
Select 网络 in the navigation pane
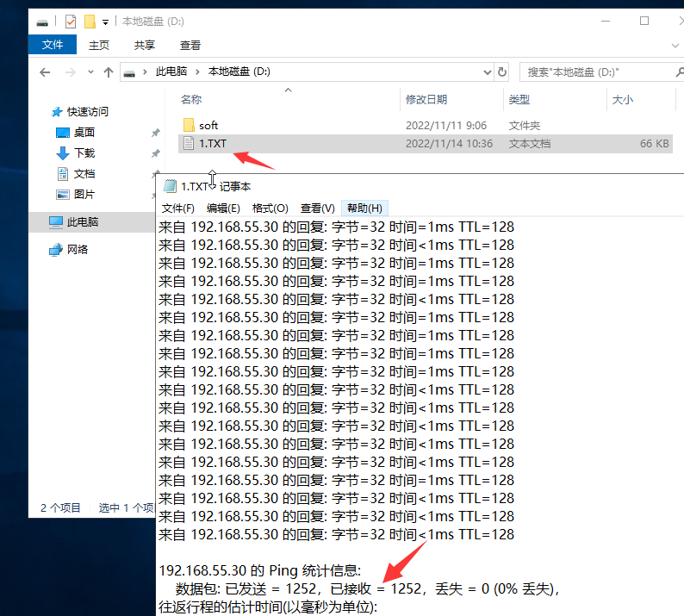pyautogui.click(x=78, y=250)
